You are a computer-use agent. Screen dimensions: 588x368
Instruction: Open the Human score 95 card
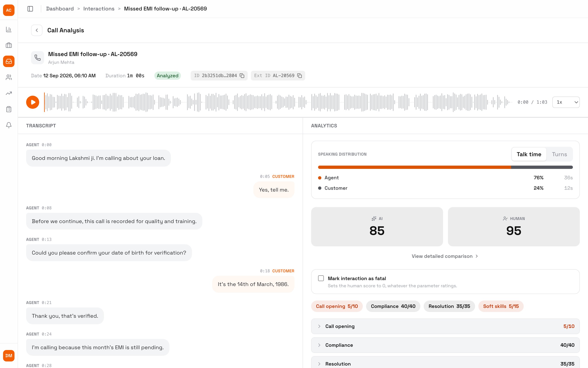tap(514, 227)
